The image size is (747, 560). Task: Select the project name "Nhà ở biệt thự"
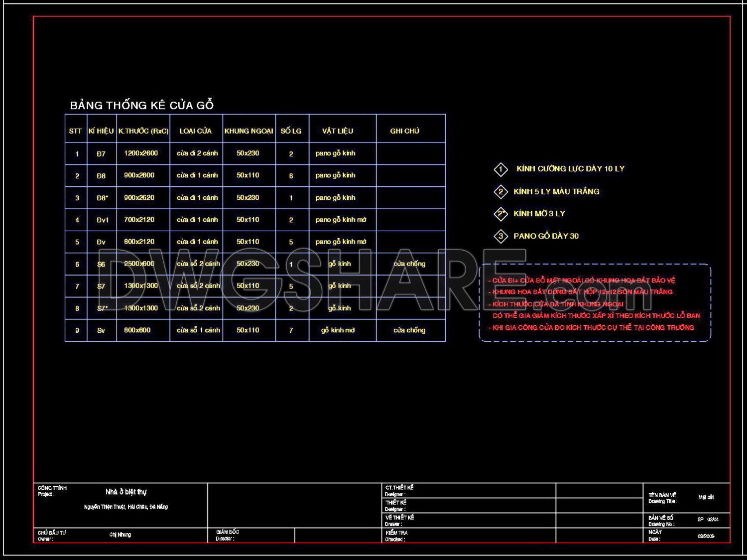pos(126,492)
